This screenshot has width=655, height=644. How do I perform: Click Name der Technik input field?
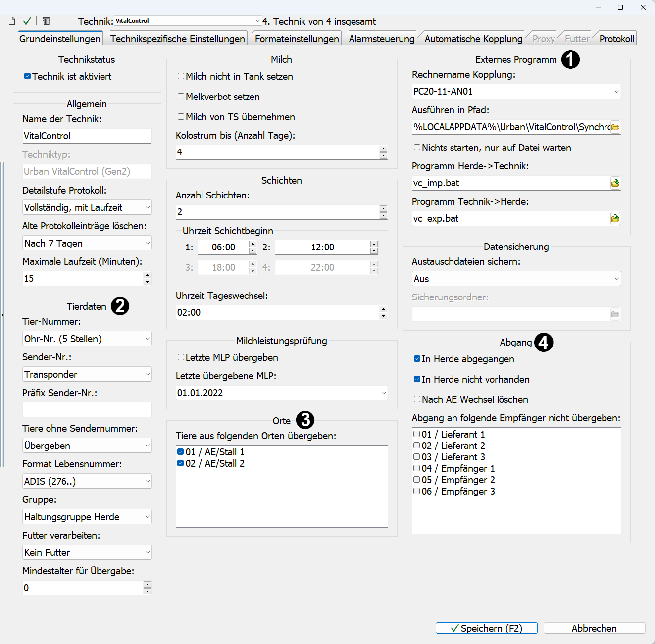[87, 136]
